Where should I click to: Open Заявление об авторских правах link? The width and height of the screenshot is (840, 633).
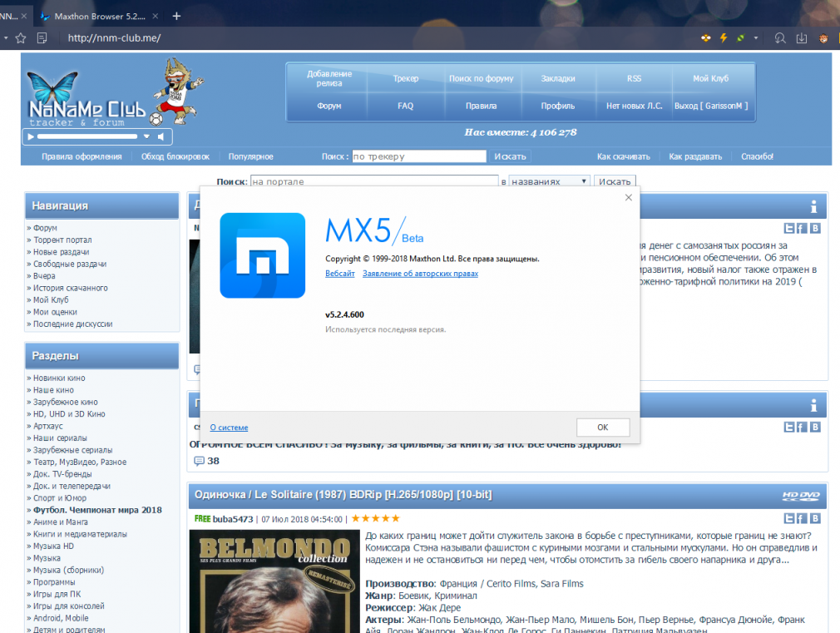(x=421, y=274)
